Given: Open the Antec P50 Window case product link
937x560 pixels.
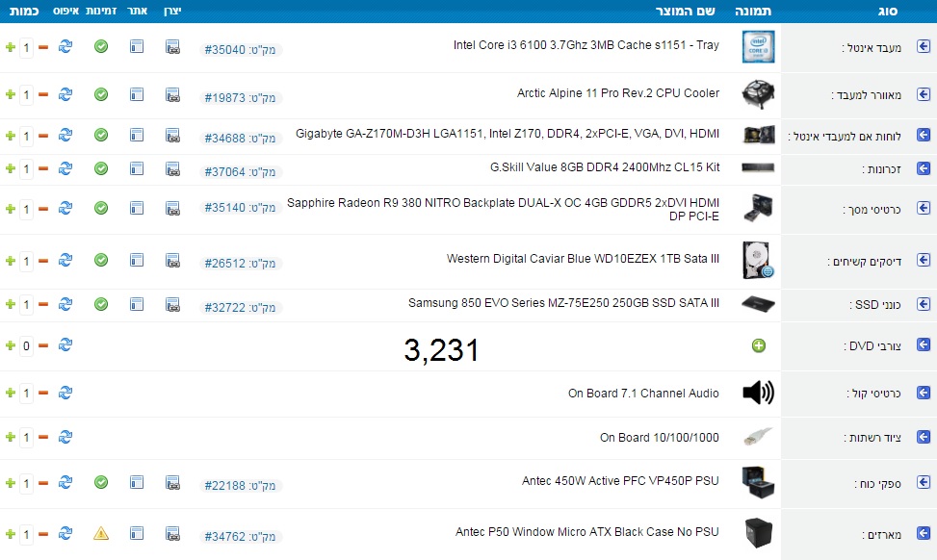Looking at the screenshot, I should [586, 532].
